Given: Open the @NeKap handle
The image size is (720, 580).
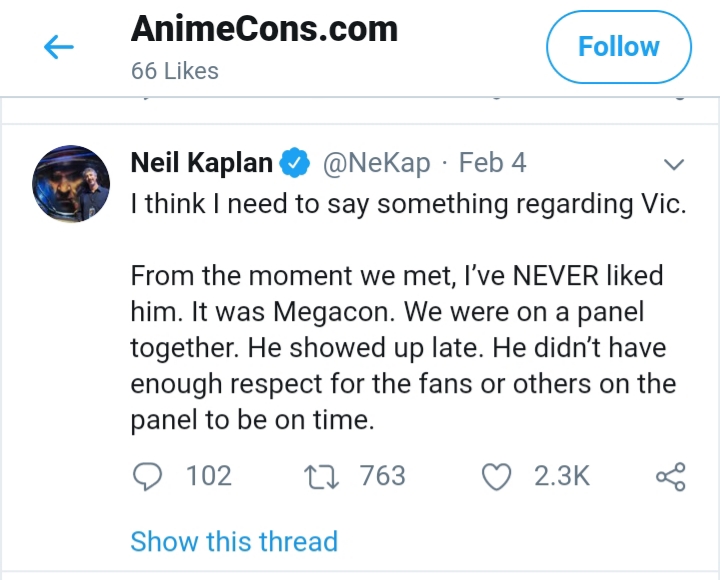Looking at the screenshot, I should [x=377, y=163].
